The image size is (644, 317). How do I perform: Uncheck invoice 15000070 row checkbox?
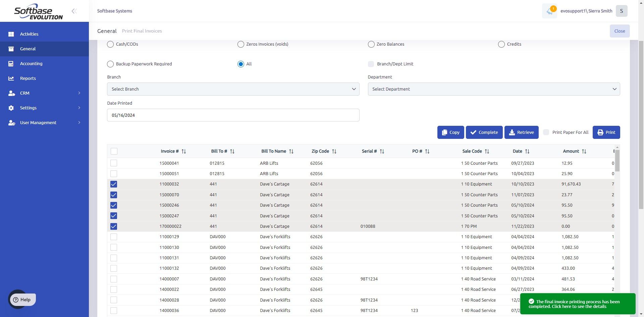(x=114, y=195)
